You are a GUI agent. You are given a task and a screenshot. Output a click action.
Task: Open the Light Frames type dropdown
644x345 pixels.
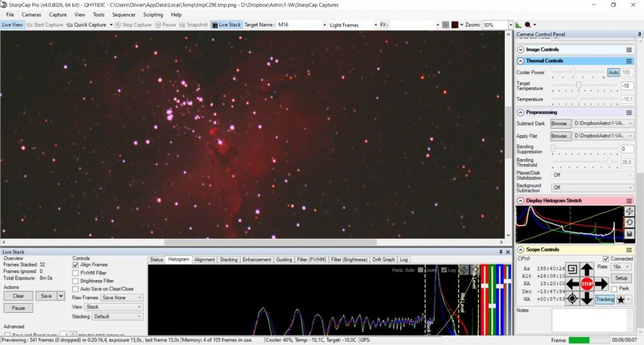pos(375,24)
